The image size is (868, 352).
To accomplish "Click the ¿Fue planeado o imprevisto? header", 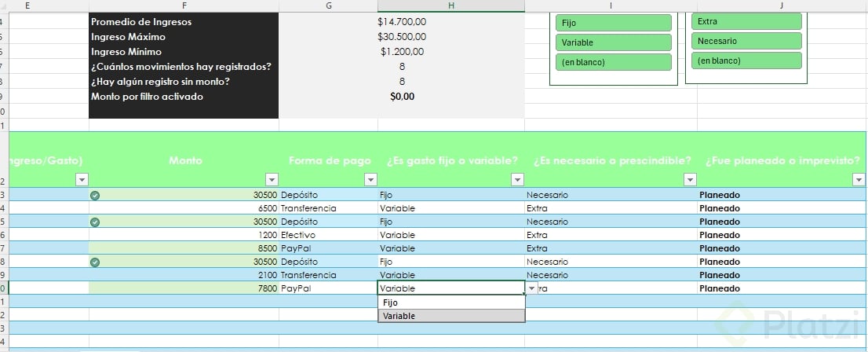I will (x=782, y=160).
